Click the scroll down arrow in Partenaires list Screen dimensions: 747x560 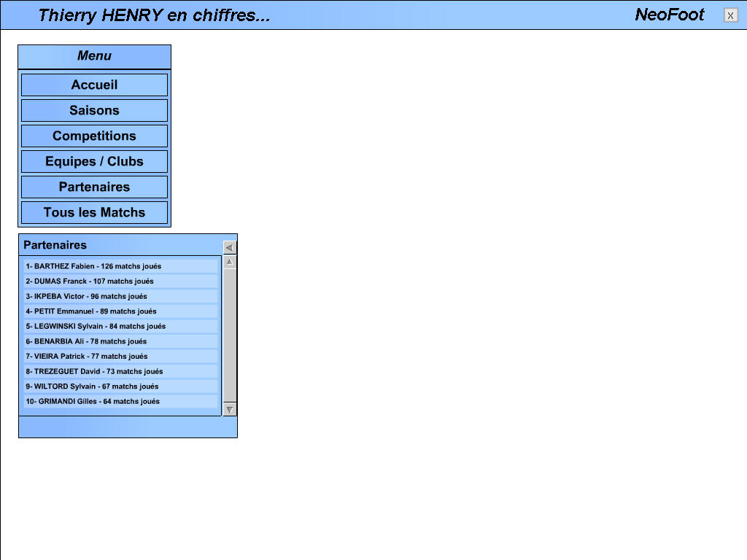230,410
